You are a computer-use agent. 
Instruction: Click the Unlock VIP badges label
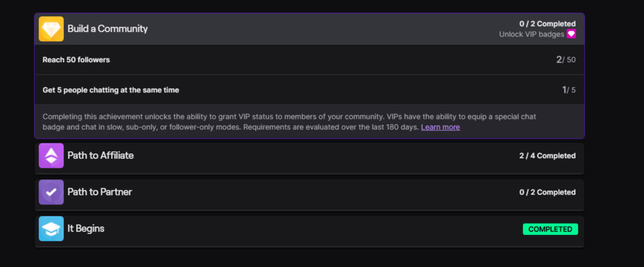[531, 34]
